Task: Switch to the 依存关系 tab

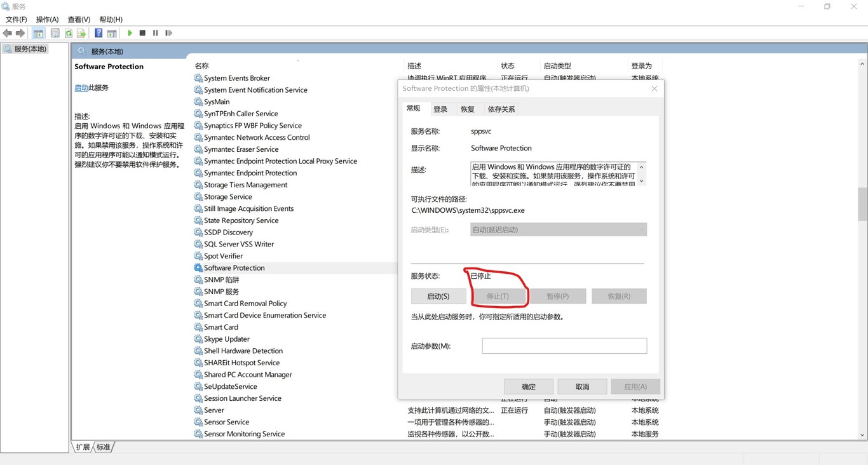Action: point(501,109)
